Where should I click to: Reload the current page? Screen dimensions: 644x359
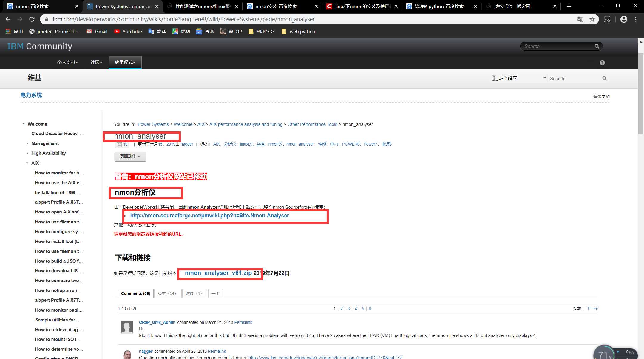click(x=32, y=19)
